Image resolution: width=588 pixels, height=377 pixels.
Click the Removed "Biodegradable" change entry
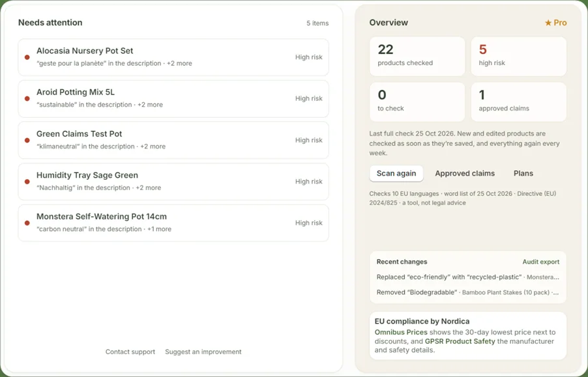tap(467, 292)
